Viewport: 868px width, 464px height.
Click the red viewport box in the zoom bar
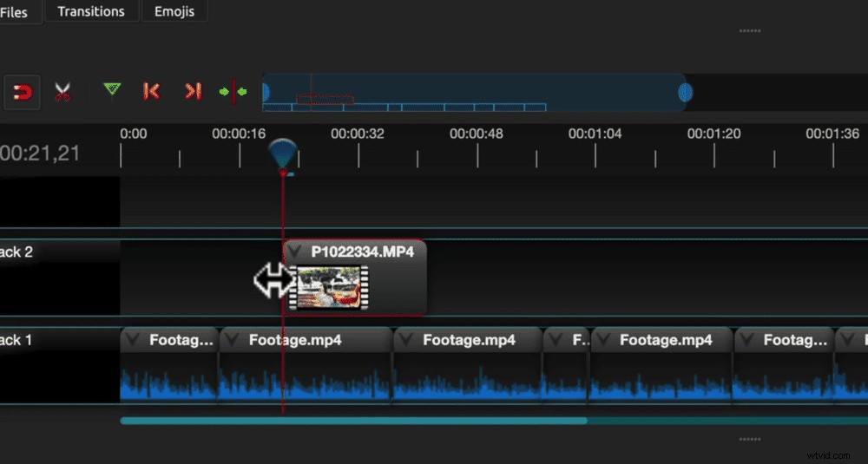(325, 100)
